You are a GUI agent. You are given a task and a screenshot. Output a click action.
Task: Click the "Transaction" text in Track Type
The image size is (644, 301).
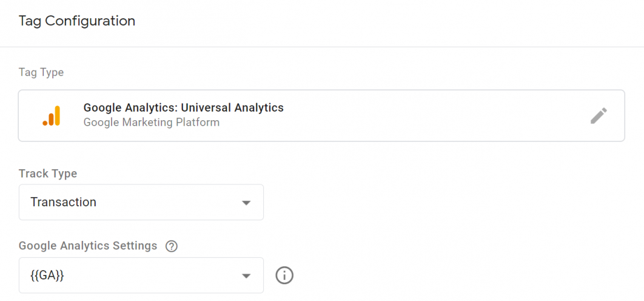click(63, 203)
